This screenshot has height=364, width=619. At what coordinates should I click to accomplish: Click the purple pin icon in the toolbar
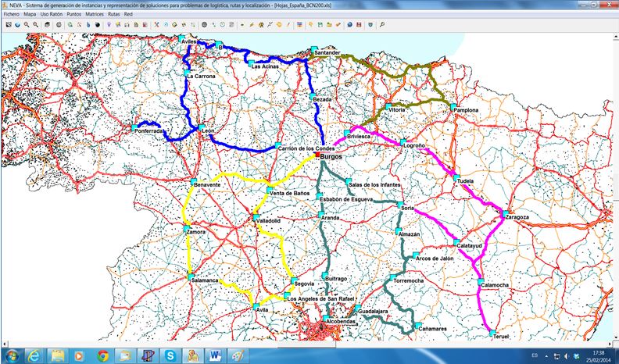[109, 25]
